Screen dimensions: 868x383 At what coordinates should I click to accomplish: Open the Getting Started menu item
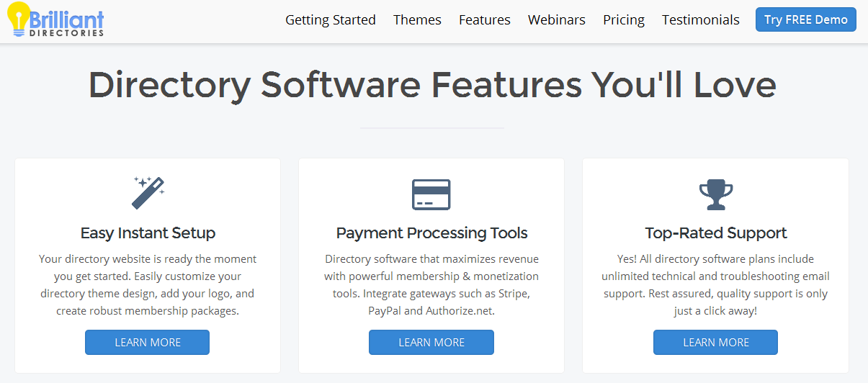pyautogui.click(x=331, y=20)
